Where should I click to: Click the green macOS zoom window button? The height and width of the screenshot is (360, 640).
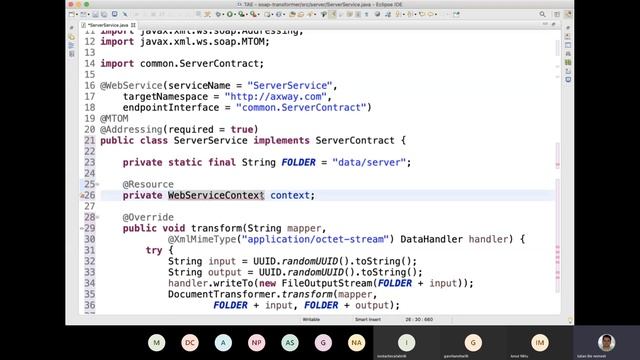pyautogui.click(x=87, y=4)
